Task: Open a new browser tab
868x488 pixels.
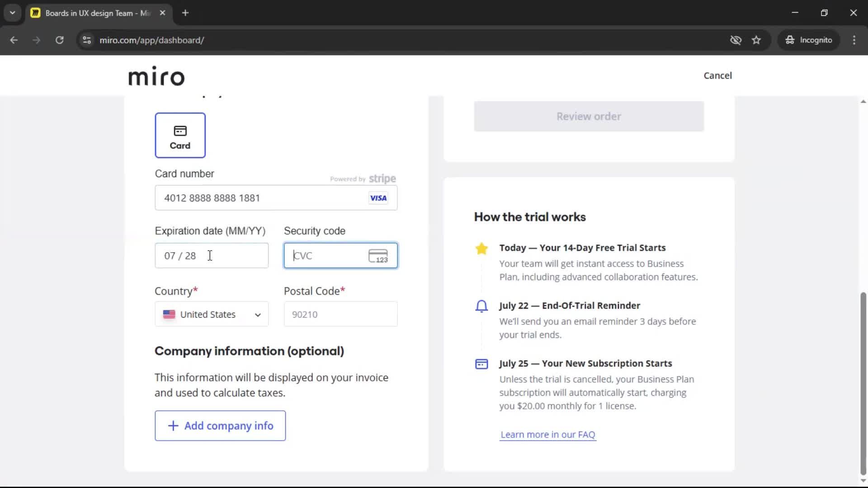Action: tap(185, 13)
